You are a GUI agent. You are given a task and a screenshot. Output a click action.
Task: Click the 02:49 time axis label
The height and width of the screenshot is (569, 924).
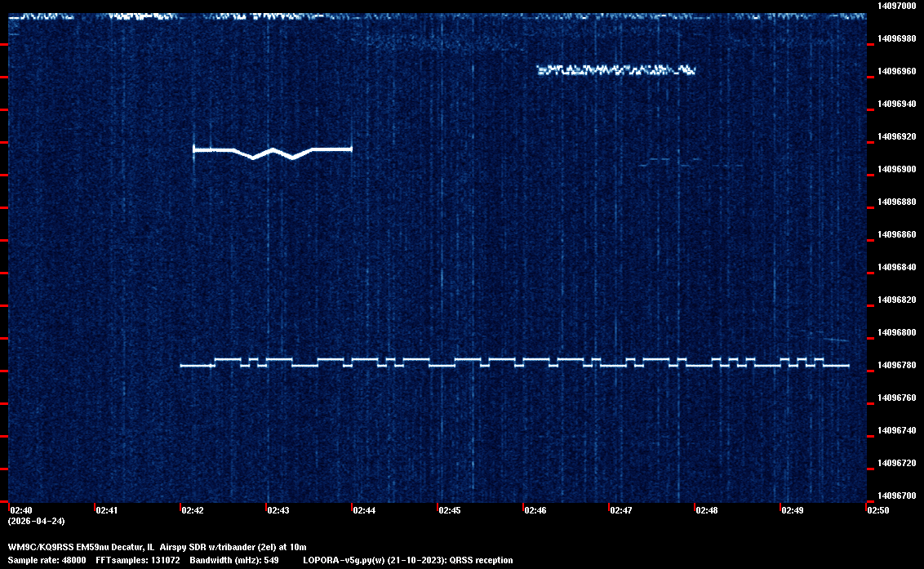[792, 510]
